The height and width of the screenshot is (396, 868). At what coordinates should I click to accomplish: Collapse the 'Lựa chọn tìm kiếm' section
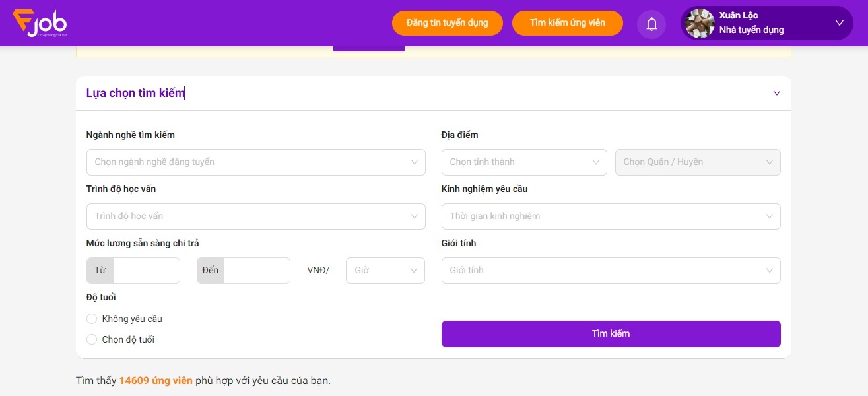pos(776,93)
